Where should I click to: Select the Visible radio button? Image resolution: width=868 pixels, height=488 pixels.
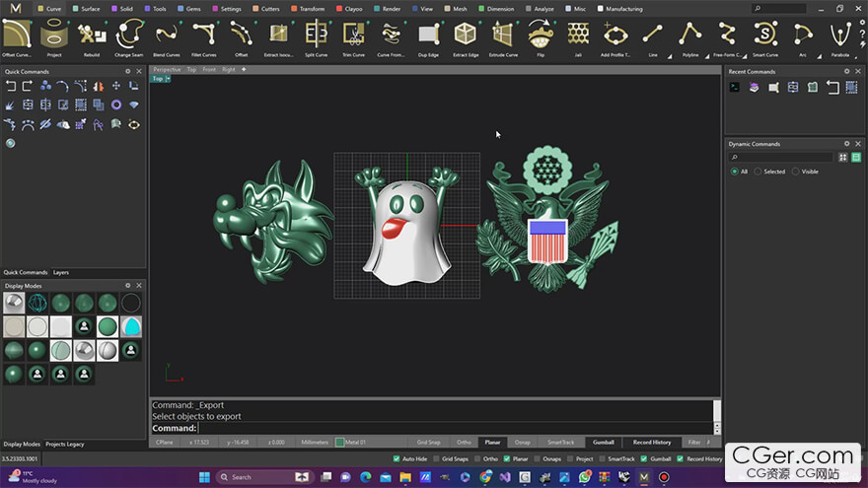pos(796,172)
